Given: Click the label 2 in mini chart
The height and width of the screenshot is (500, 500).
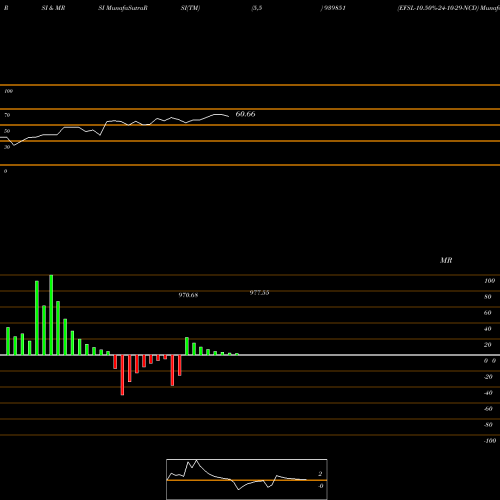Looking at the screenshot, I should point(320,474).
